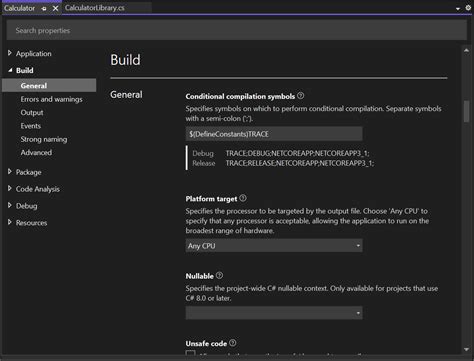Edit the conditional compilation symbols field
The width and height of the screenshot is (474, 361).
274,134
